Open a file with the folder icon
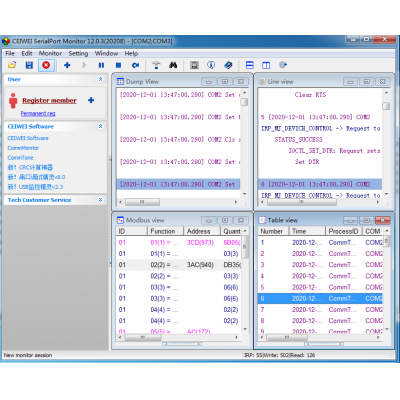 (12, 65)
